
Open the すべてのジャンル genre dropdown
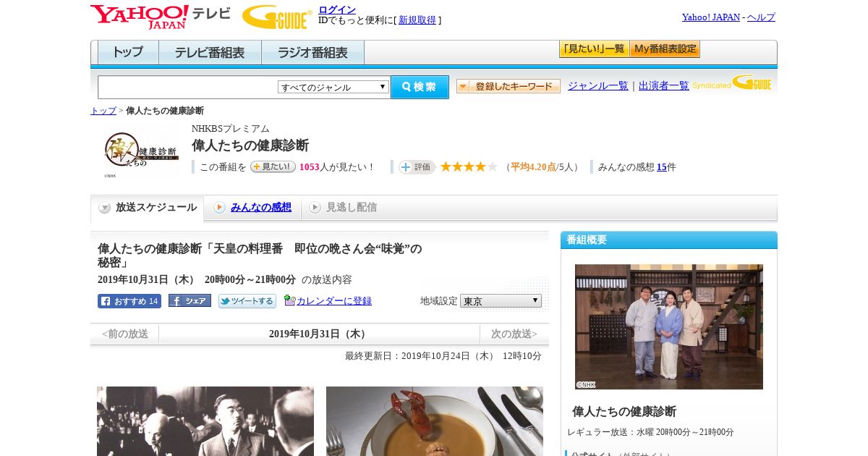(333, 87)
